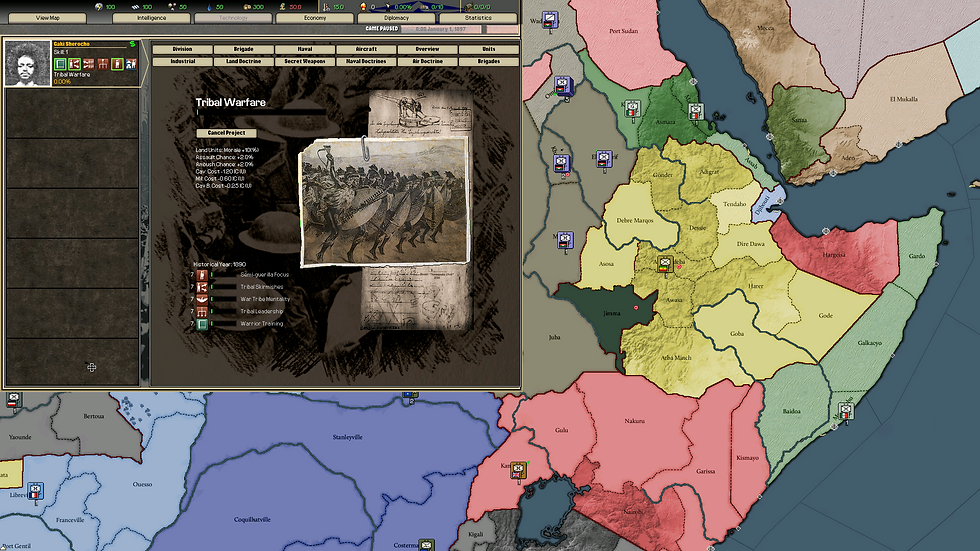Select the unit counter west of Asosa
This screenshot has height=551, width=980.
coord(565,241)
